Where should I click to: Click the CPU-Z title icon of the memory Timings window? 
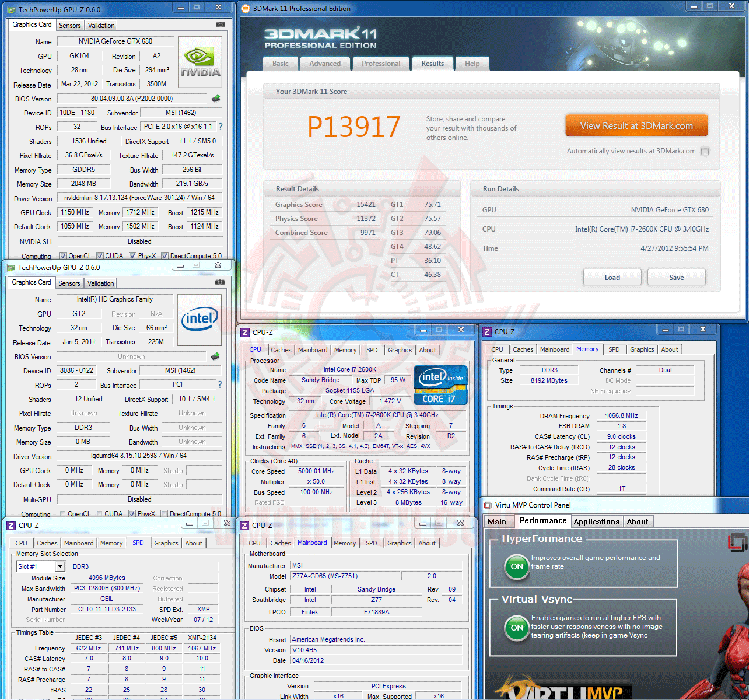[x=488, y=332]
